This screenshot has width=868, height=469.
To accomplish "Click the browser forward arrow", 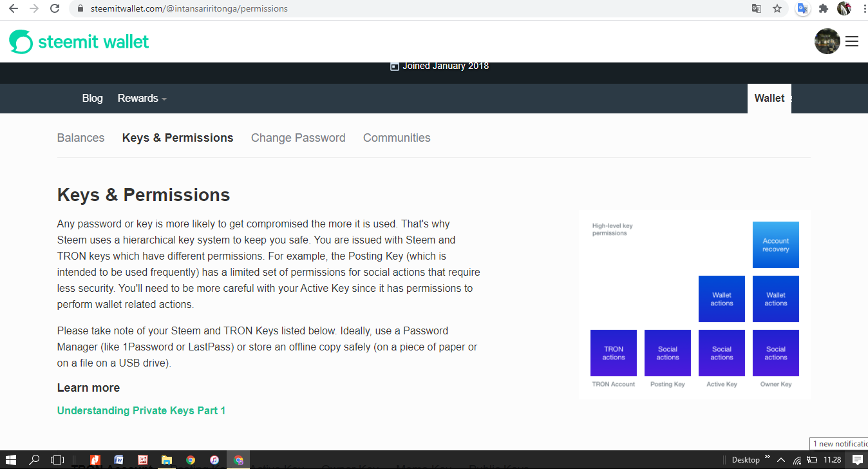I will [x=34, y=9].
